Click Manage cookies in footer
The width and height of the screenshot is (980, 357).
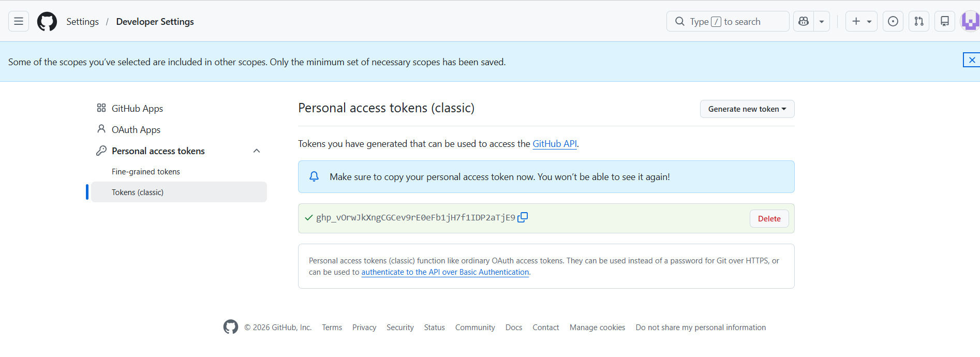(597, 328)
